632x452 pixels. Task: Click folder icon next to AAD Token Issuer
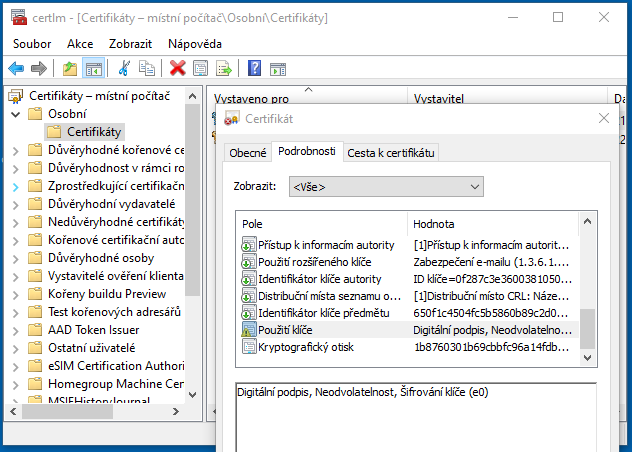(x=35, y=330)
